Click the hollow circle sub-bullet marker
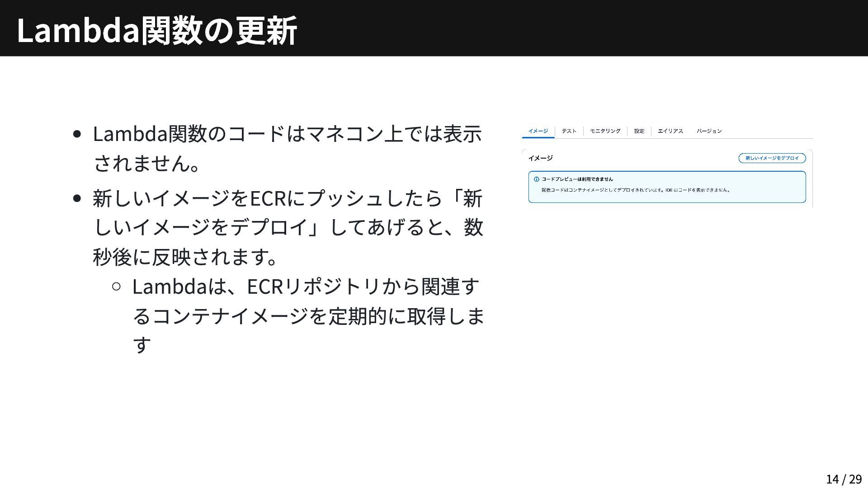The image size is (868, 488). pyautogui.click(x=116, y=286)
